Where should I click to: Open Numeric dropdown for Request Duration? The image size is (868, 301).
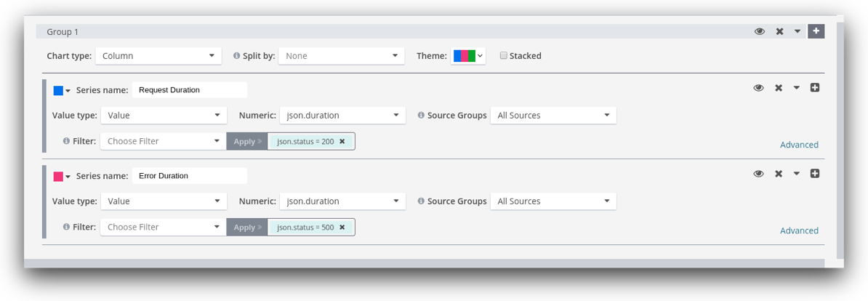pos(342,116)
